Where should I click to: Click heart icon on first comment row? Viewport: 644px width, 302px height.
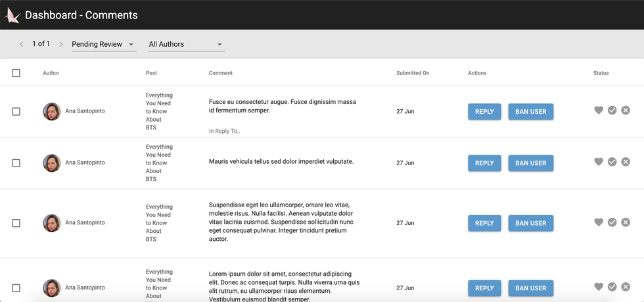pyautogui.click(x=598, y=111)
